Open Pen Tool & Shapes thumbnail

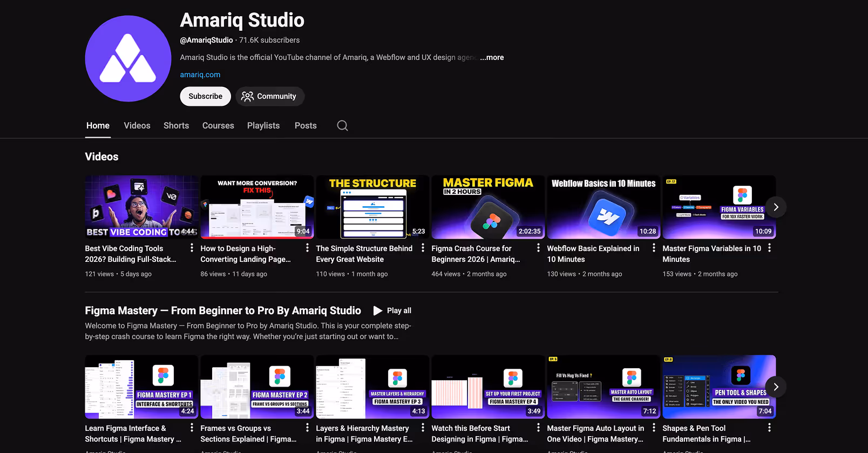[719, 387]
